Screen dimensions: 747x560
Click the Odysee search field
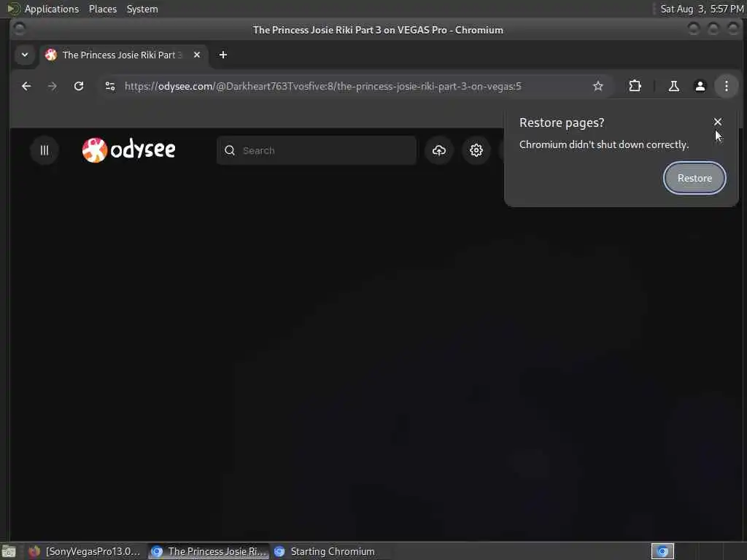pos(317,150)
